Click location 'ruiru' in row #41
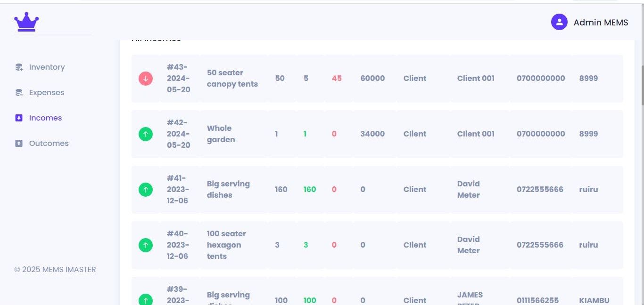 pos(588,190)
